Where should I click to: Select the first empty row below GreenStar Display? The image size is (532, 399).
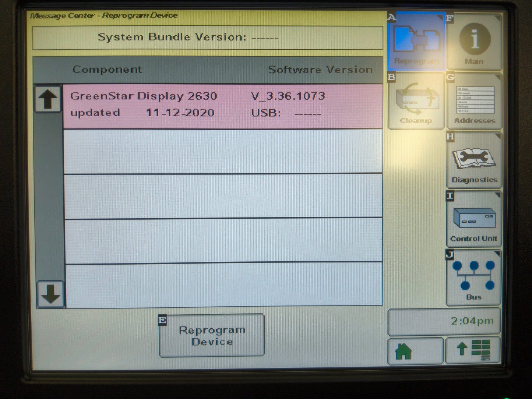click(x=223, y=151)
